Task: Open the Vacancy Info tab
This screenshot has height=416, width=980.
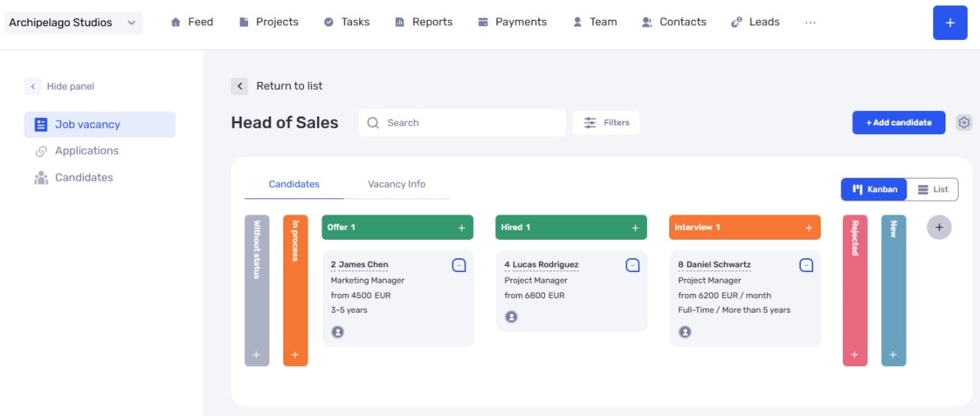Action: pyautogui.click(x=397, y=184)
